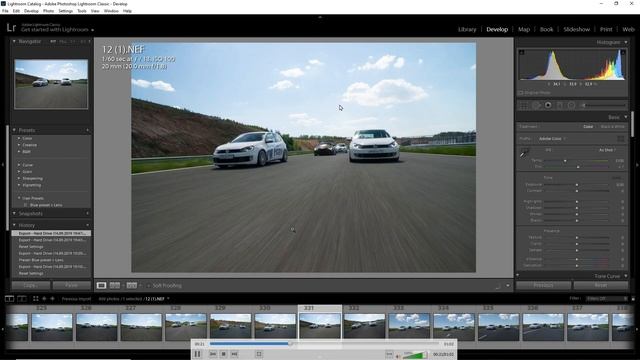Pause the video playback

pos(198,354)
